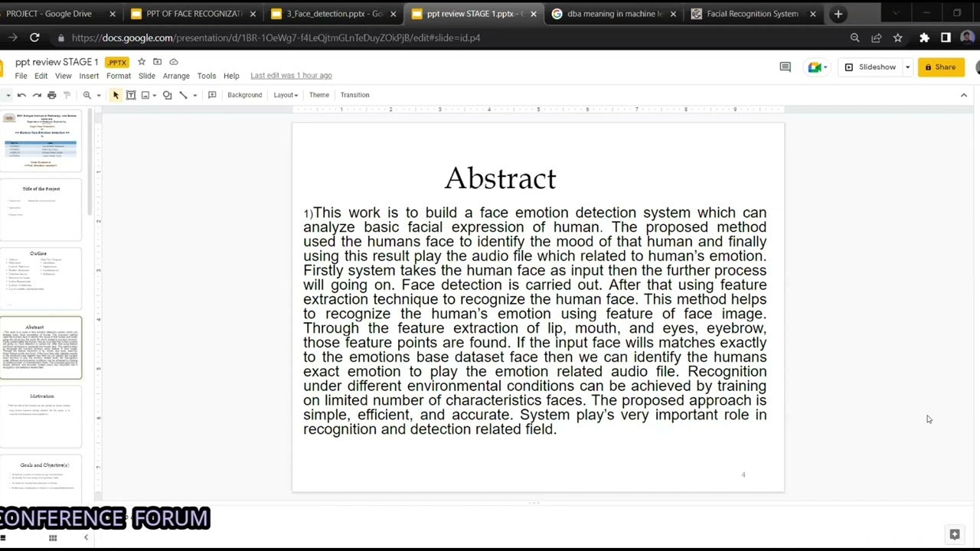Select the Outline slide thumbnail
The width and height of the screenshot is (980, 551).
point(41,279)
